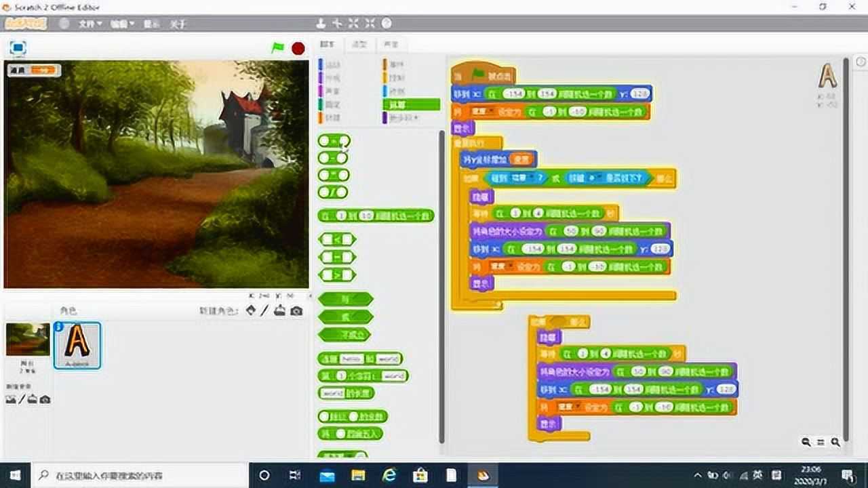Click the 或 (or) boolean block
Image resolution: width=868 pixels, height=488 pixels.
point(345,317)
